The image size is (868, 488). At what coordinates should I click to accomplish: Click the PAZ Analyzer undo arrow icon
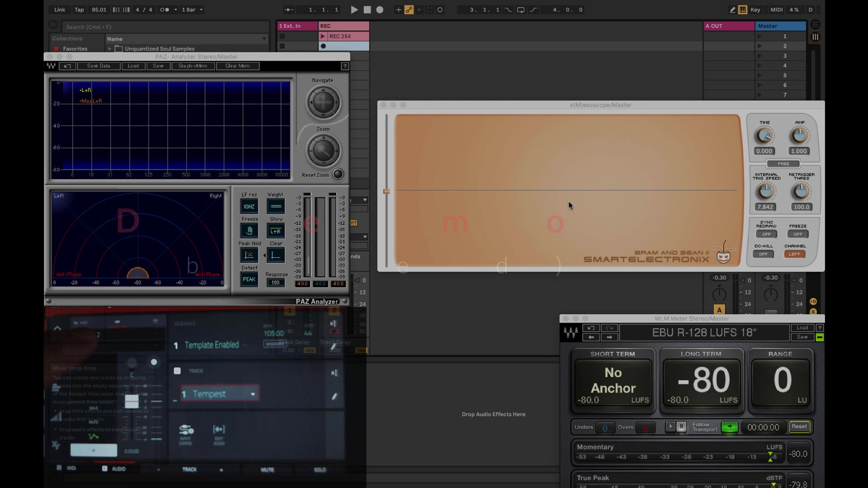click(x=67, y=66)
